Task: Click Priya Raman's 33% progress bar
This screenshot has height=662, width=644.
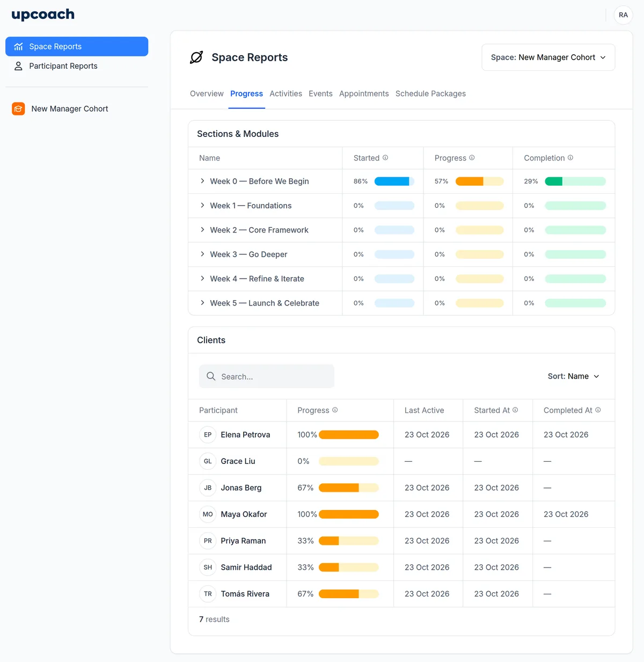Action: [x=348, y=541]
